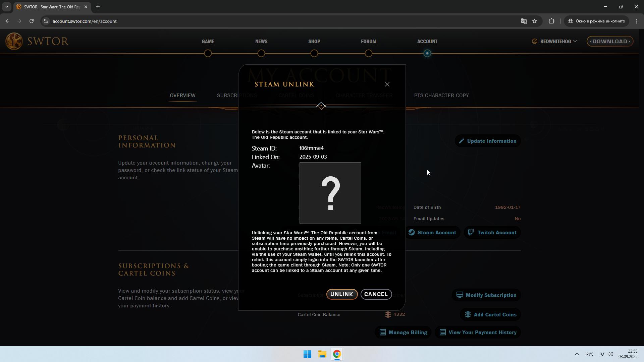644x362 pixels.
Task: Open the ACCOUNT navigation menu
Action: (427, 42)
